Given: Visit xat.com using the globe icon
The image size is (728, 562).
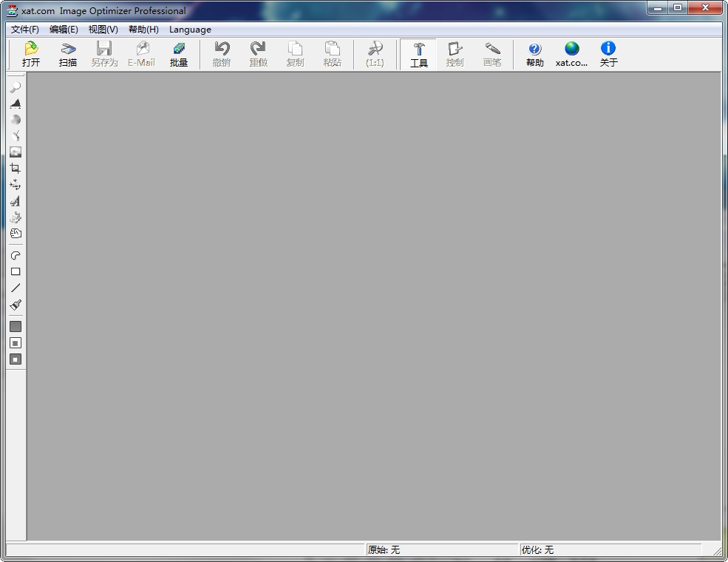Looking at the screenshot, I should [x=571, y=53].
